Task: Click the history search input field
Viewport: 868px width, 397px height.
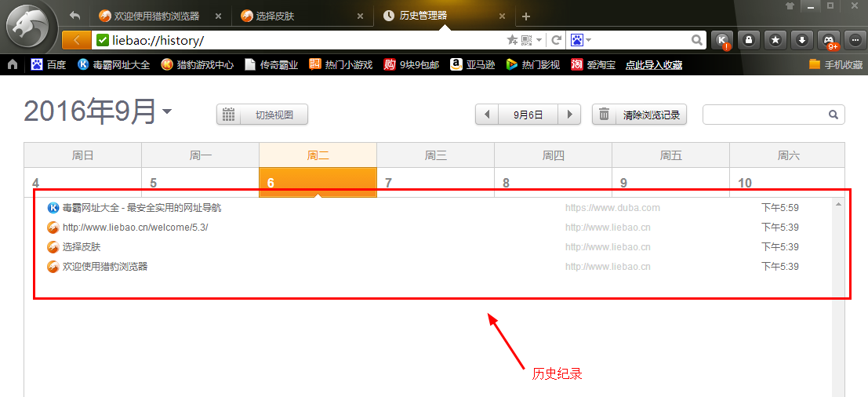Action: pyautogui.click(x=764, y=115)
